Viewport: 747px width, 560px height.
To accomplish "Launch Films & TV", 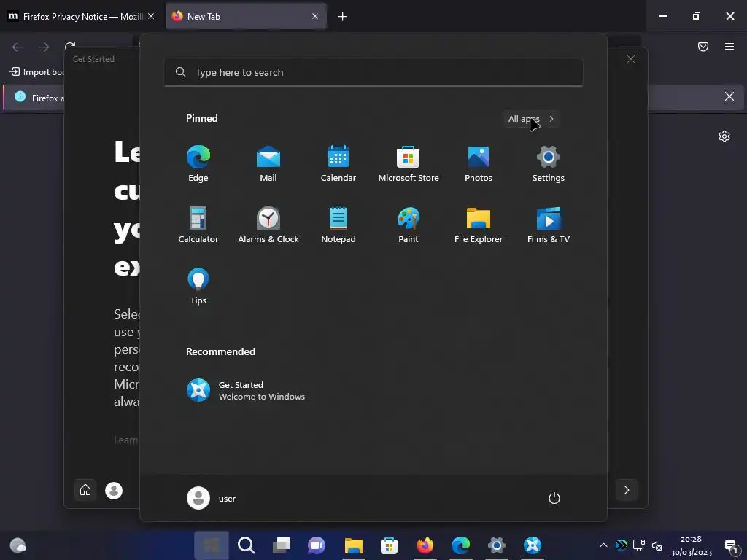I will click(549, 225).
